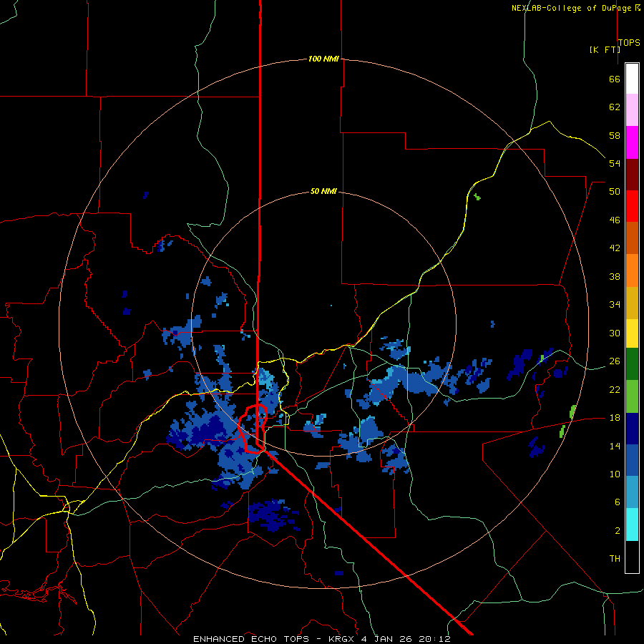Select the dark green 22-26 kft swatch

pyautogui.click(x=632, y=364)
